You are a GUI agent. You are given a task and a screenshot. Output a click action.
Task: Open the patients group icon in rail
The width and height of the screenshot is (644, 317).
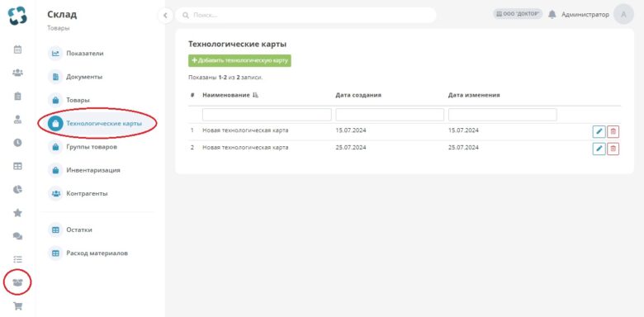pos(17,73)
